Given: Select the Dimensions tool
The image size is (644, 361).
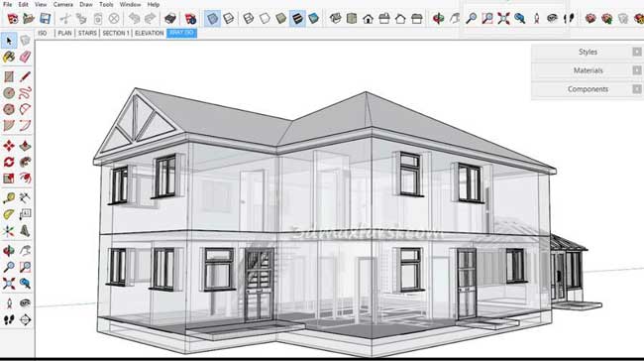Looking at the screenshot, I should click(25, 198).
